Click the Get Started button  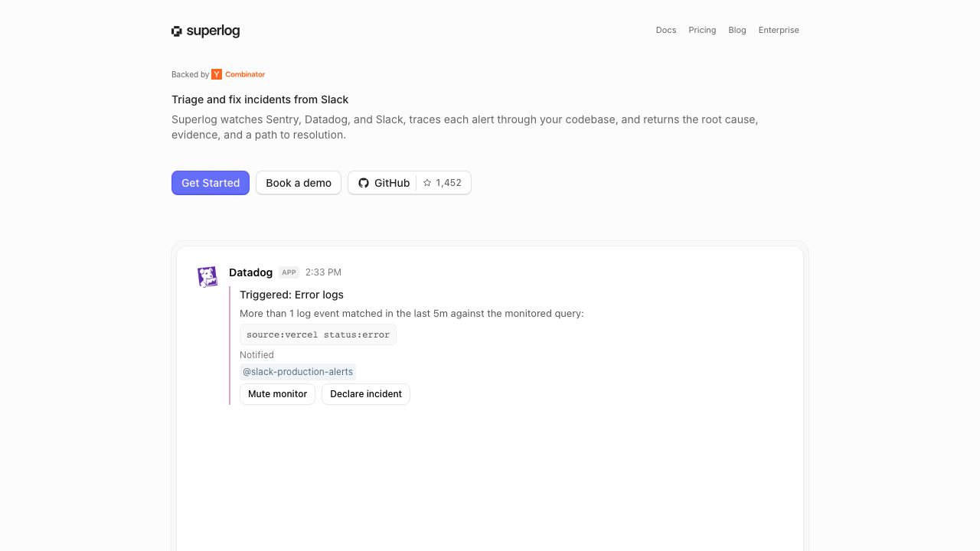[211, 183]
